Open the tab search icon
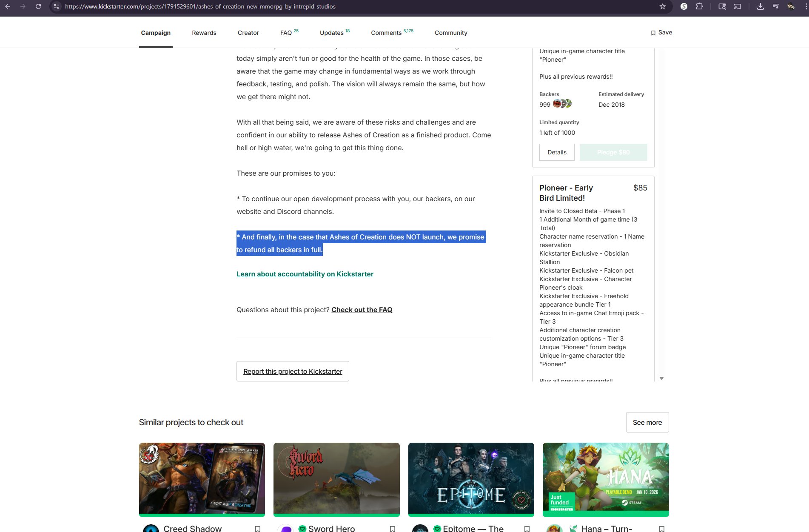This screenshot has height=532, width=809. tap(722, 6)
